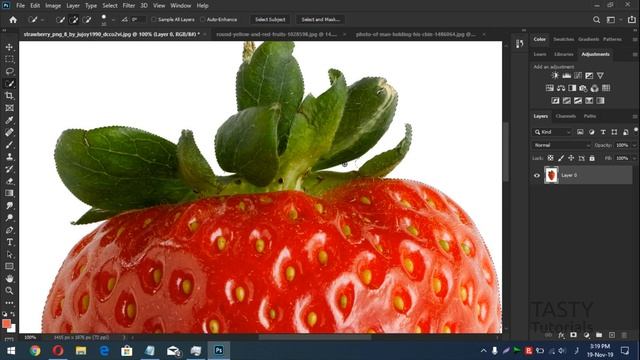Add Brightness/Contrast adjustment
Screen dimensions: 640x360
point(555,76)
